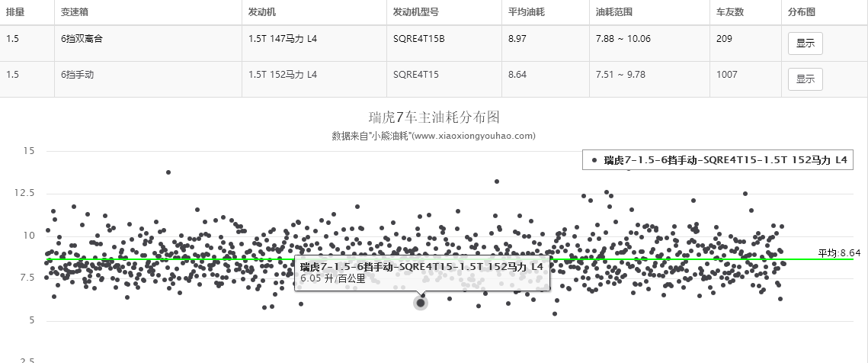Show distribution chart for 6挡双离合 row
Viewport: 868px width, 363px height.
click(x=805, y=43)
